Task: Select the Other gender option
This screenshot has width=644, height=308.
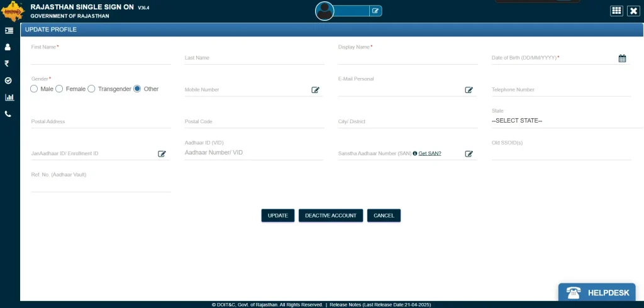Action: pos(137,89)
